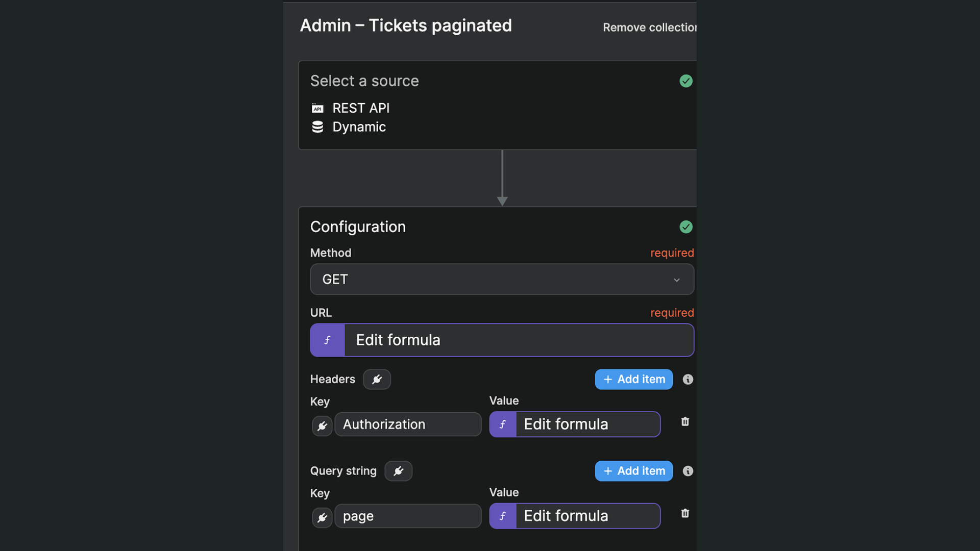980x551 pixels.
Task: Click the formula icon on URL field
Action: (328, 340)
